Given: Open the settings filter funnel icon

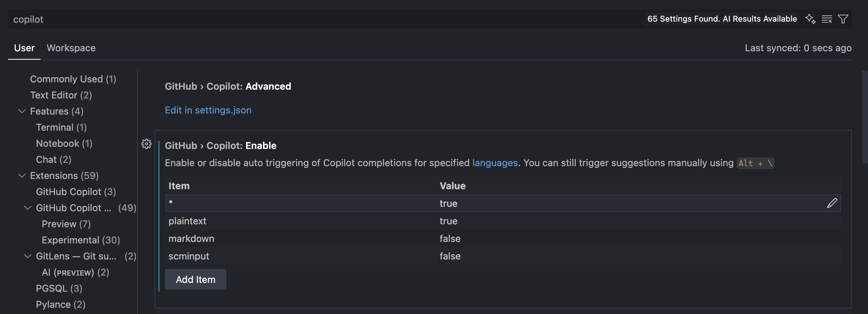Looking at the screenshot, I should [x=843, y=19].
